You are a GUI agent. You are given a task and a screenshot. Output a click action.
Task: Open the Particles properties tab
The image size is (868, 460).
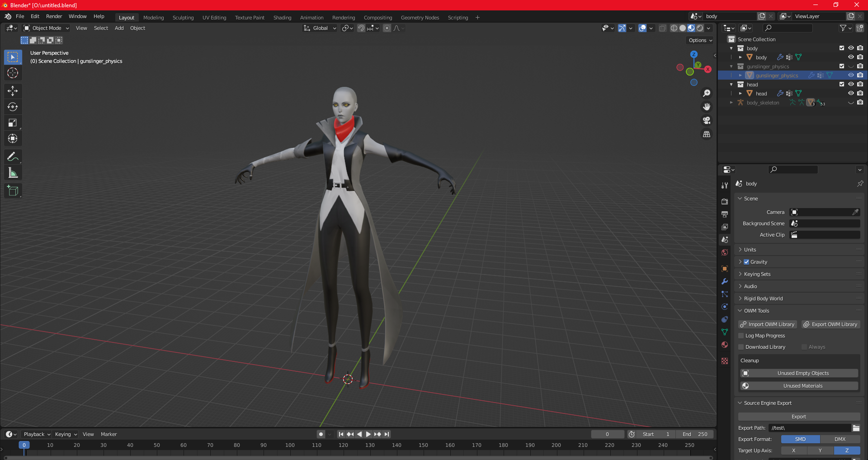725,294
